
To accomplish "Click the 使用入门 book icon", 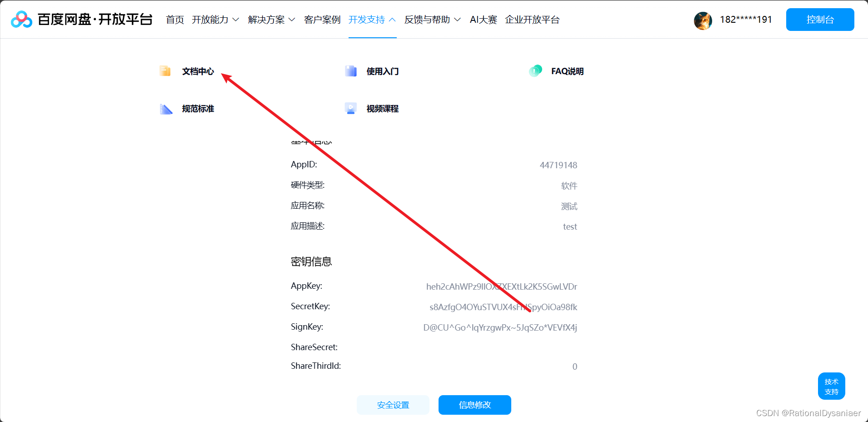I will (x=351, y=71).
